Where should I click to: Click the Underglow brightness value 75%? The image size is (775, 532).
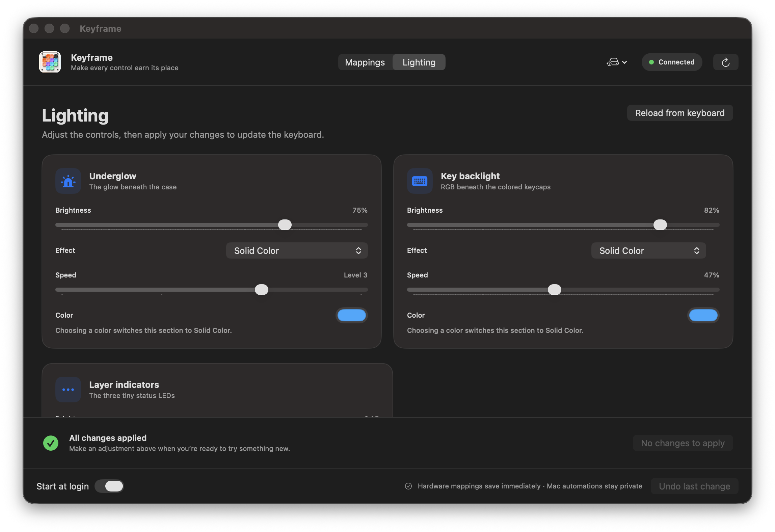pos(360,210)
